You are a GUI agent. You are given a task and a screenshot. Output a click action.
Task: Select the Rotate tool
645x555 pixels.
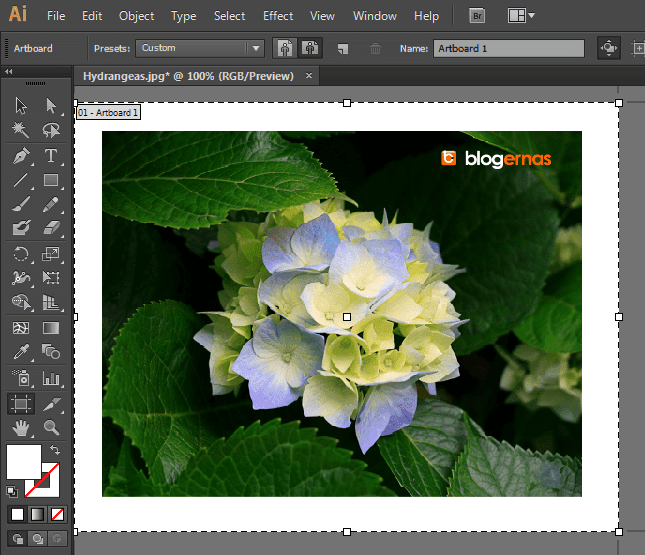pos(21,253)
